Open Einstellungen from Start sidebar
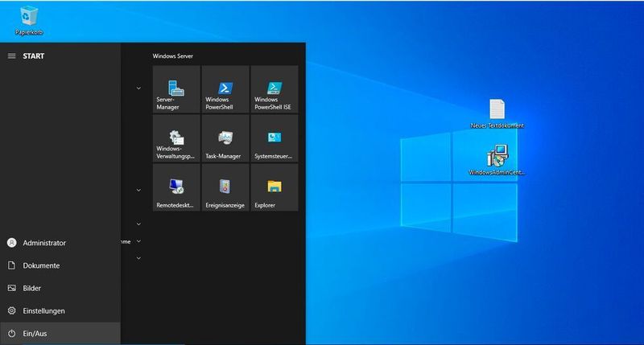The width and height of the screenshot is (644, 345). [x=60, y=310]
